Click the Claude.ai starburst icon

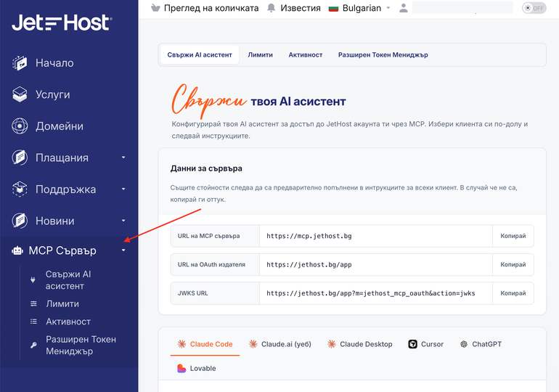click(253, 344)
